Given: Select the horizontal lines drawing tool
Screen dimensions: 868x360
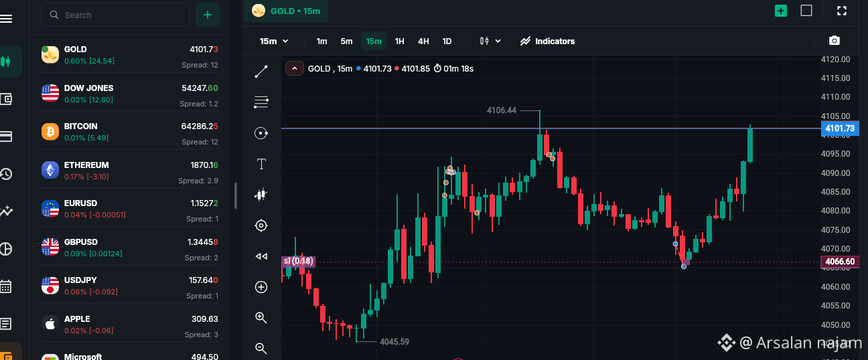Looking at the screenshot, I should tap(261, 102).
